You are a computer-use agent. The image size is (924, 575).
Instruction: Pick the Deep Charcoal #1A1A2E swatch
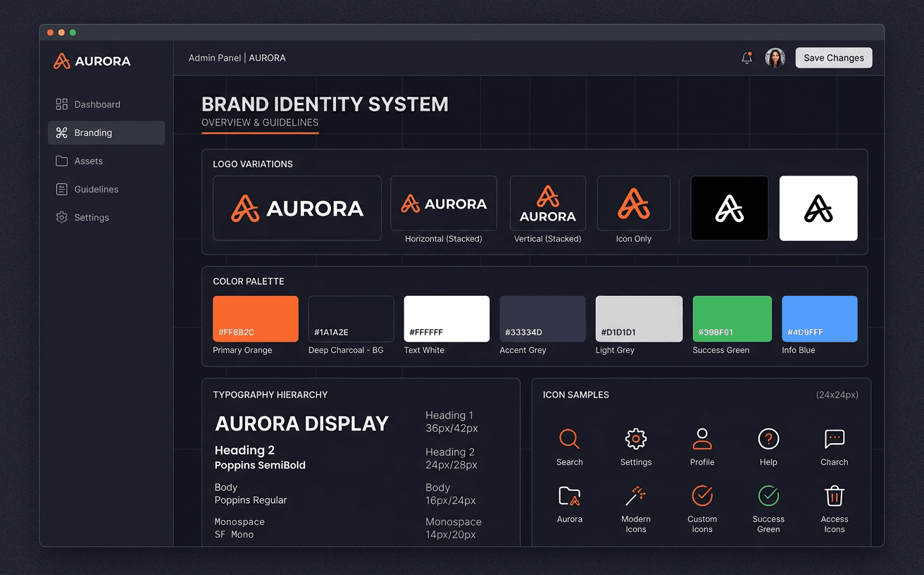pyautogui.click(x=351, y=319)
